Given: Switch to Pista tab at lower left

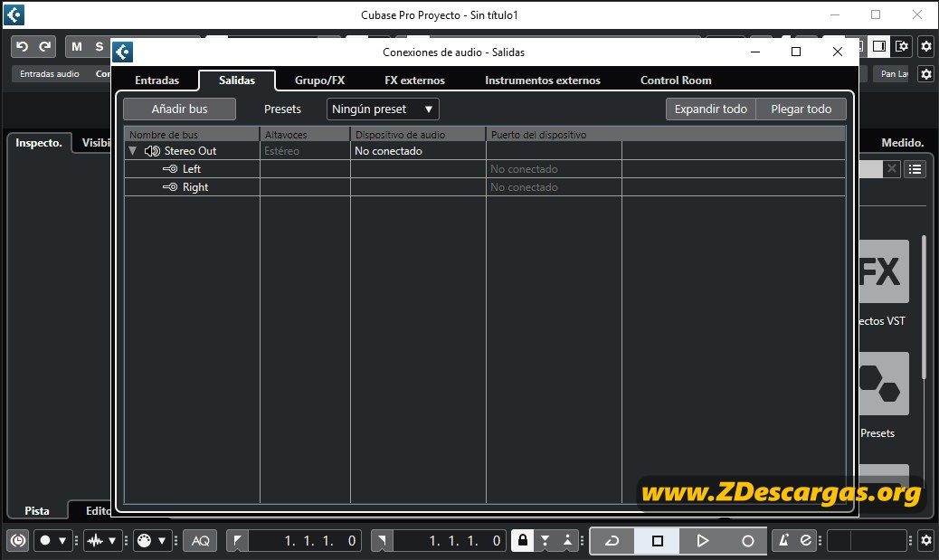Looking at the screenshot, I should pos(37,510).
